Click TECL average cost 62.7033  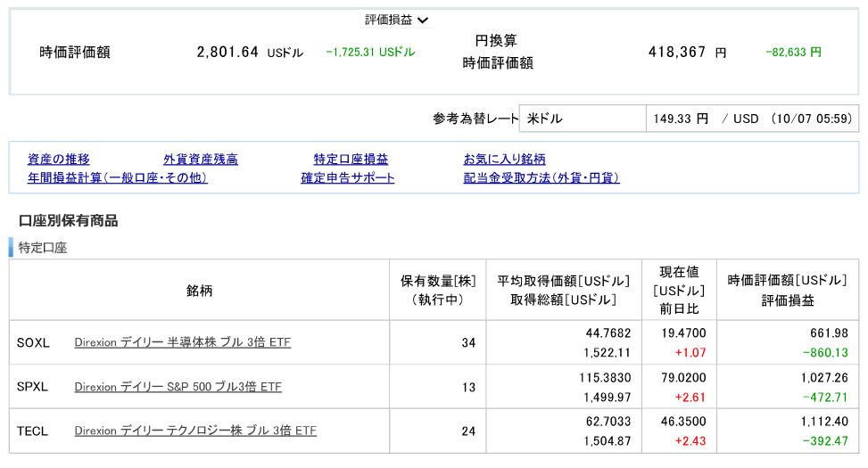click(x=608, y=422)
